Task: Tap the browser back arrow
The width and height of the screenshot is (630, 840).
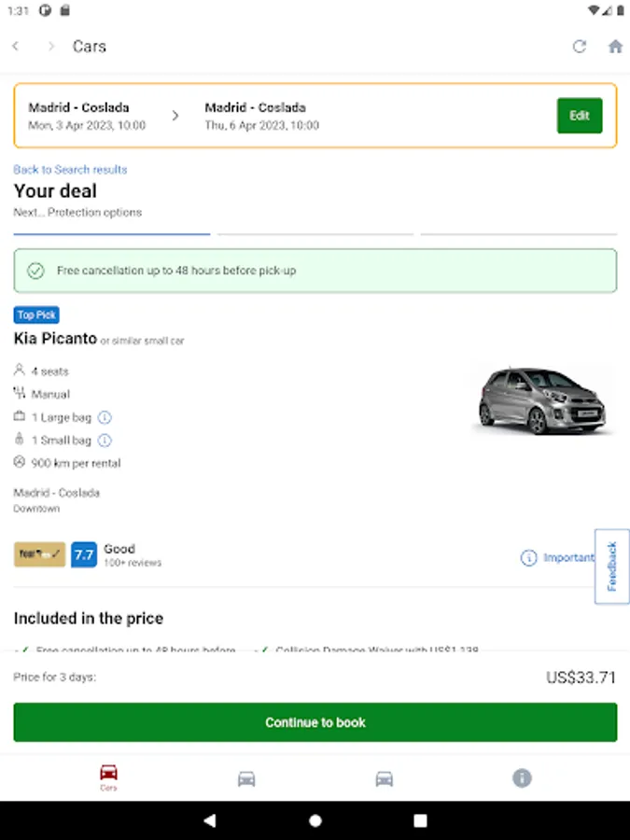Action: (16, 47)
